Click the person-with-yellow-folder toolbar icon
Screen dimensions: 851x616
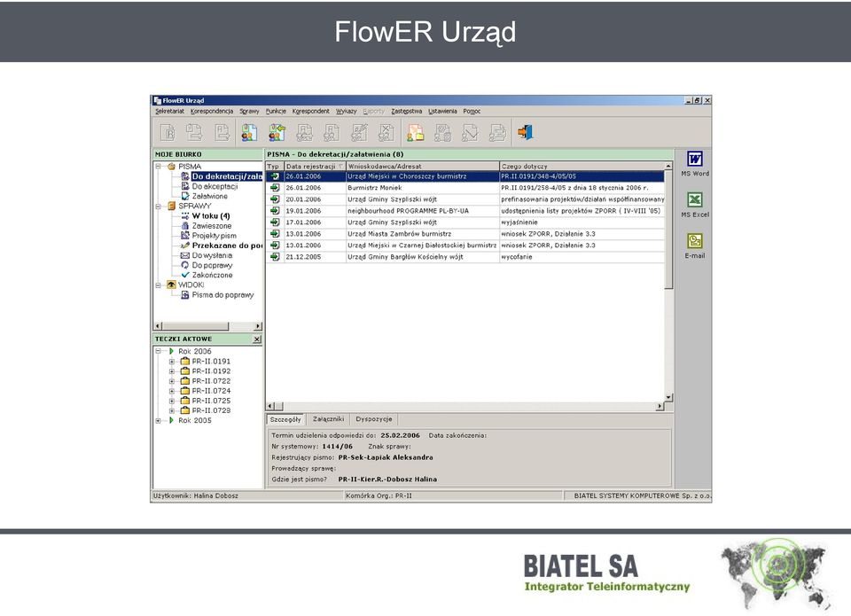pyautogui.click(x=415, y=132)
